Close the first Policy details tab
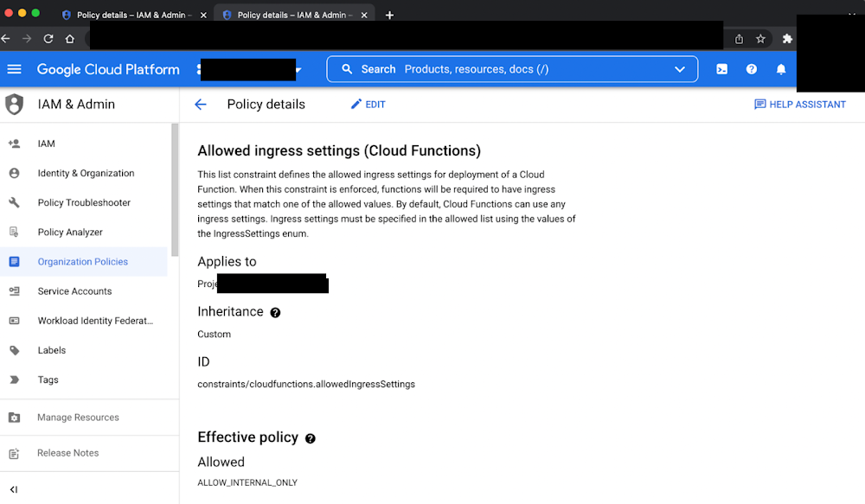This screenshot has width=865, height=504. 203,16
